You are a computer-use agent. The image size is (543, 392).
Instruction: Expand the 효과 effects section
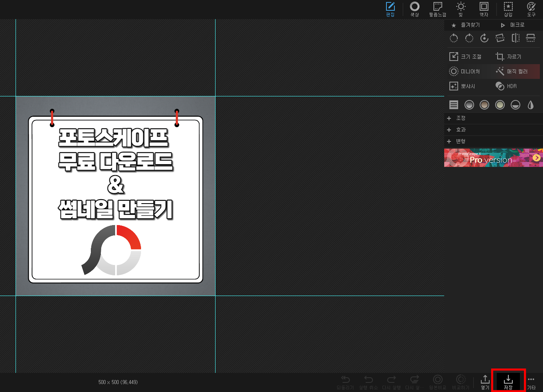[494, 130]
